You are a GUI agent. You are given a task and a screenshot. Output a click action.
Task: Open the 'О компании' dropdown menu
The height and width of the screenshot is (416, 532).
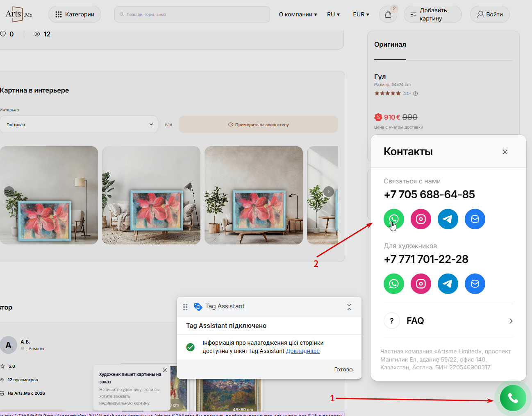298,14
